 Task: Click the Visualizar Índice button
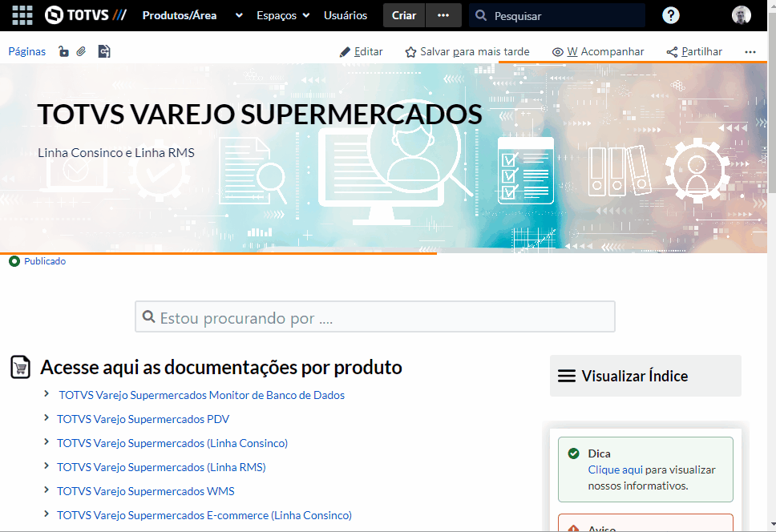(645, 376)
